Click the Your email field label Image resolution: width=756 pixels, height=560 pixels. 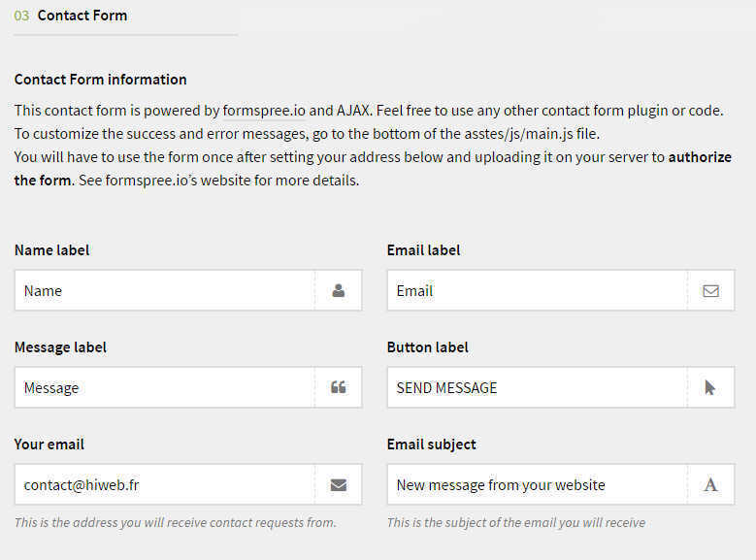[49, 444]
